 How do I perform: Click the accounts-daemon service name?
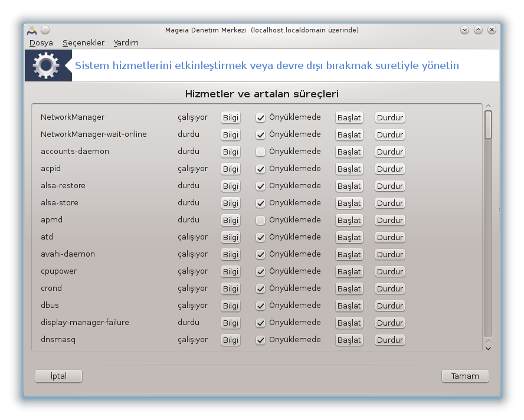[75, 152]
